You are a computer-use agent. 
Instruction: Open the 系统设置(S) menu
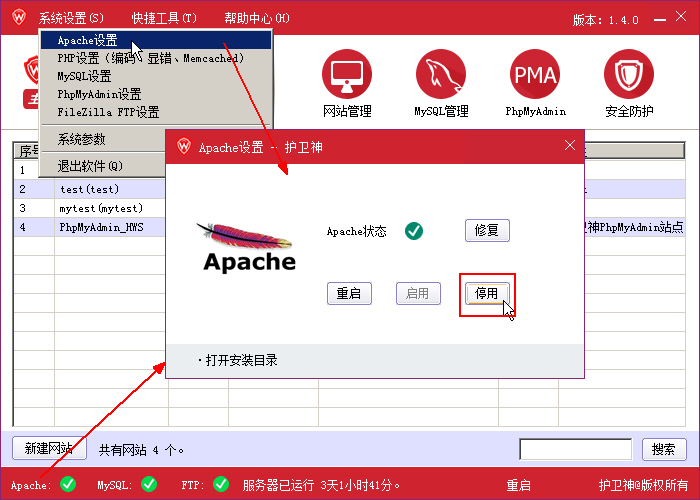[71, 18]
